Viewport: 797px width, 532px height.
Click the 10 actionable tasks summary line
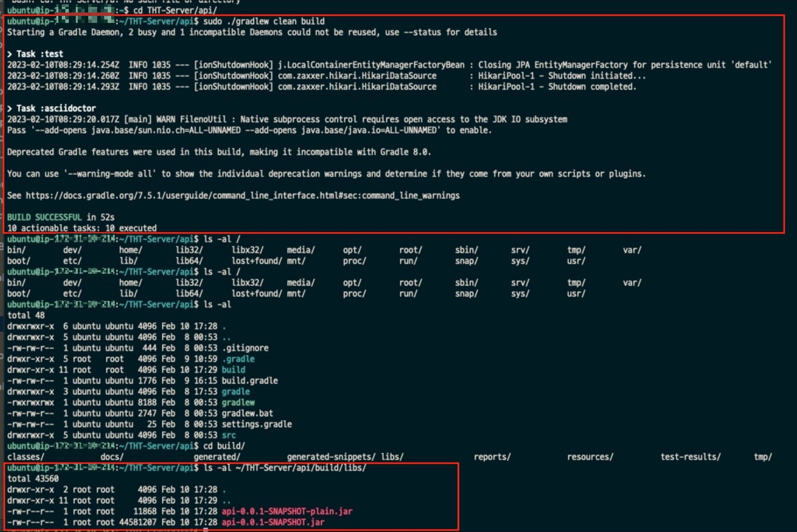coord(82,228)
